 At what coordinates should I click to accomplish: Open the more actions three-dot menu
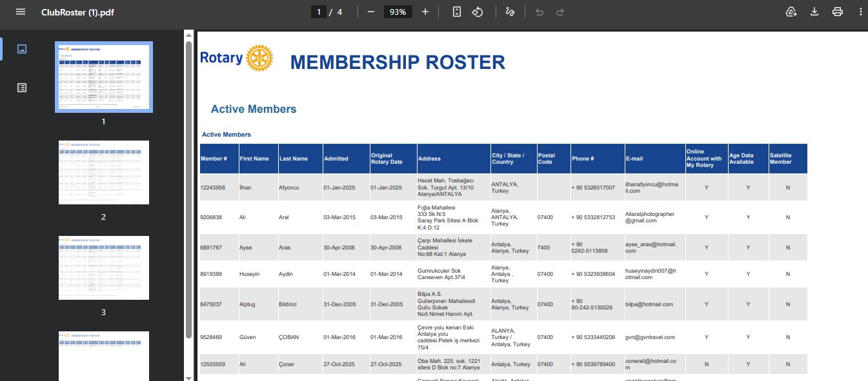tap(860, 12)
